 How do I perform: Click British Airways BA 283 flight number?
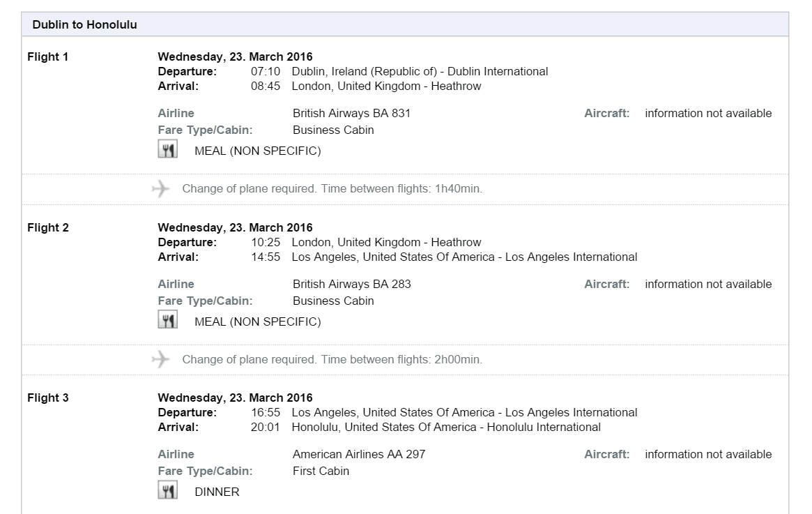coord(351,285)
